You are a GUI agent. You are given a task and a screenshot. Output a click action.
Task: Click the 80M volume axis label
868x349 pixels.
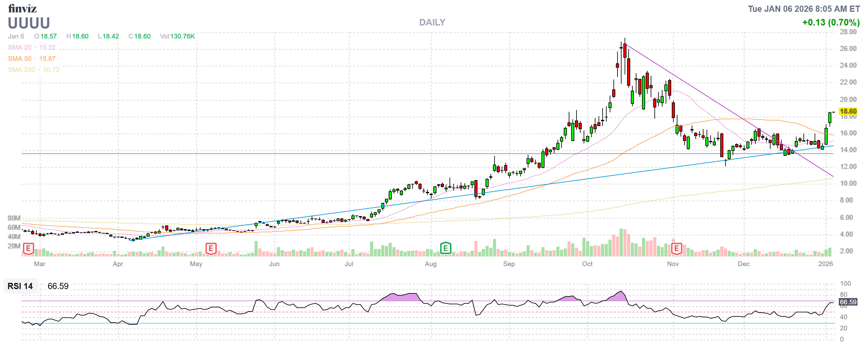[x=14, y=218]
